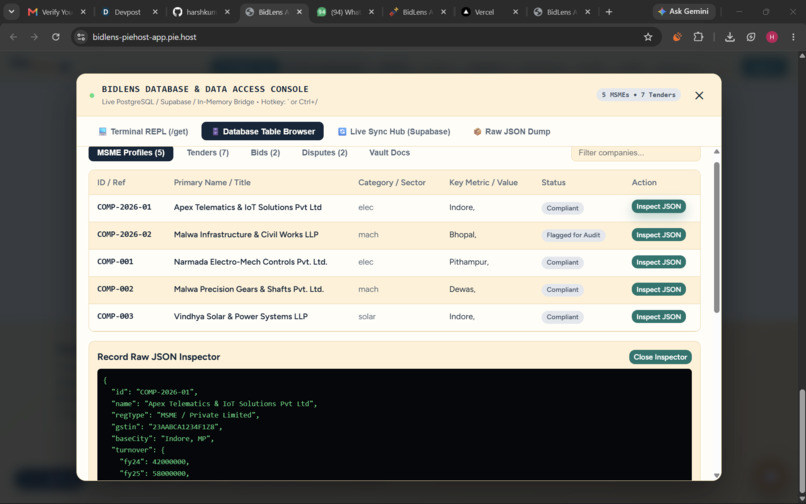Go forward using browser forward arrow

tap(34, 37)
